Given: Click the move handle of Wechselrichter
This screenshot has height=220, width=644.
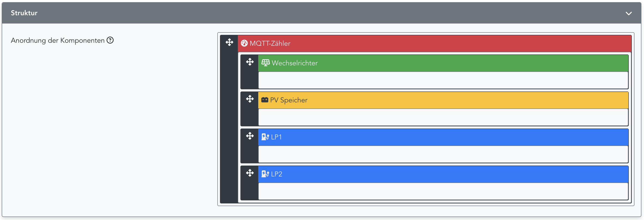Looking at the screenshot, I should pos(250,62).
